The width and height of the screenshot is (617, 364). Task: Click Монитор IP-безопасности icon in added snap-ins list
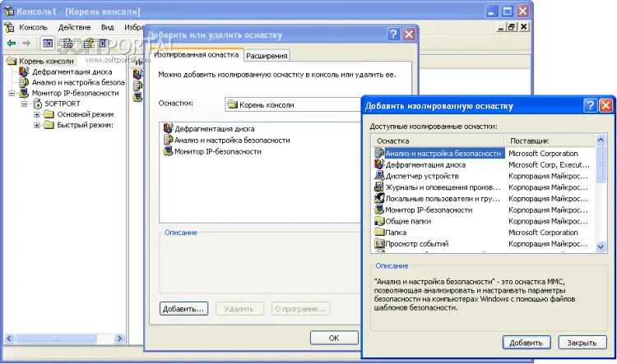tap(169, 151)
